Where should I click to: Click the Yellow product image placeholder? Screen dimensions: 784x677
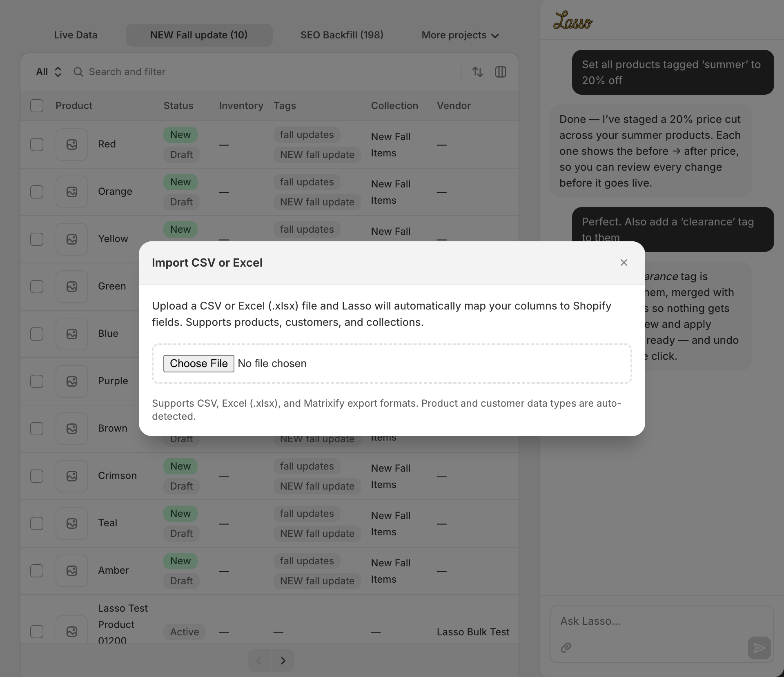pos(72,239)
